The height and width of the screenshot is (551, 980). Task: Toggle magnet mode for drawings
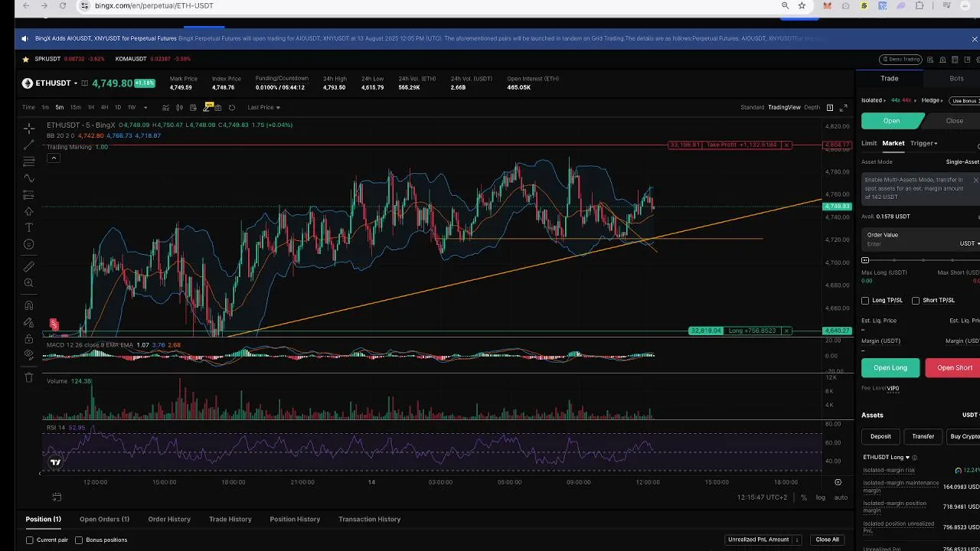(x=28, y=305)
